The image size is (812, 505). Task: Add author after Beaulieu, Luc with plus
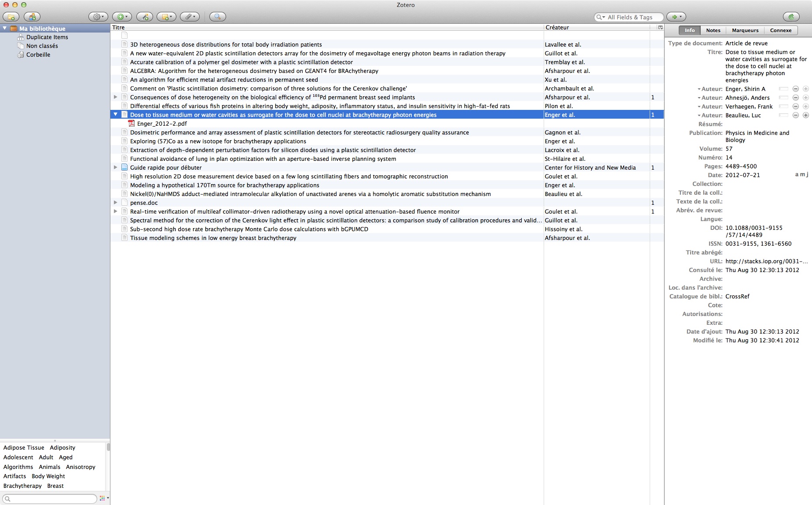coord(805,115)
